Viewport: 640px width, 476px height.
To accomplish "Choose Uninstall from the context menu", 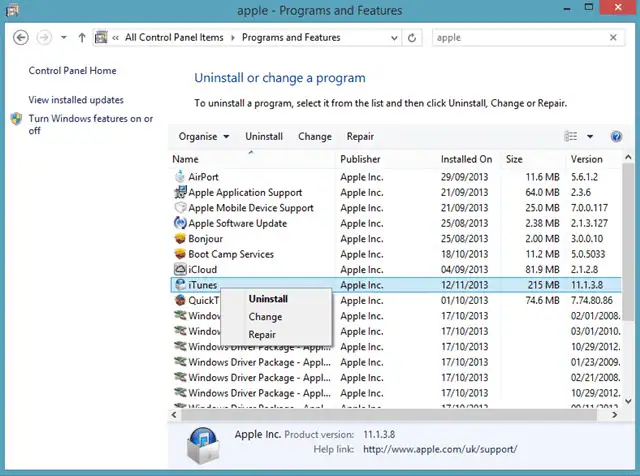I will click(x=268, y=299).
